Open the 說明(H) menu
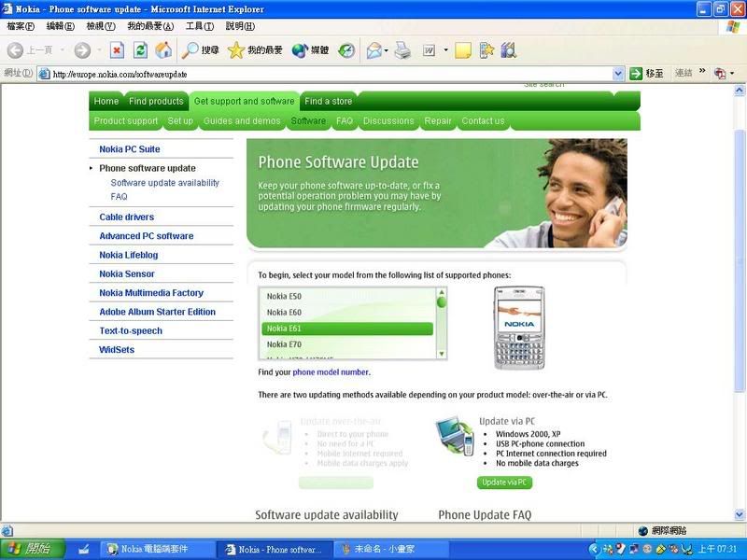Screen dimensions: 747x560 click(x=240, y=26)
